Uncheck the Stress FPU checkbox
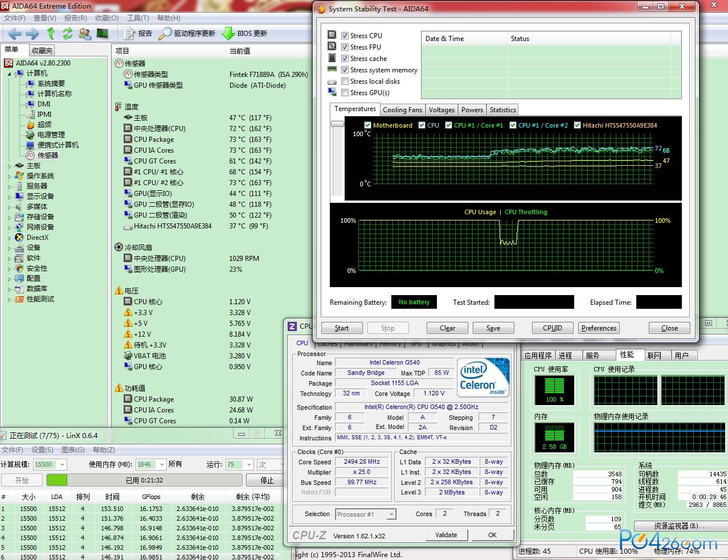The height and width of the screenshot is (560, 728). pos(345,47)
